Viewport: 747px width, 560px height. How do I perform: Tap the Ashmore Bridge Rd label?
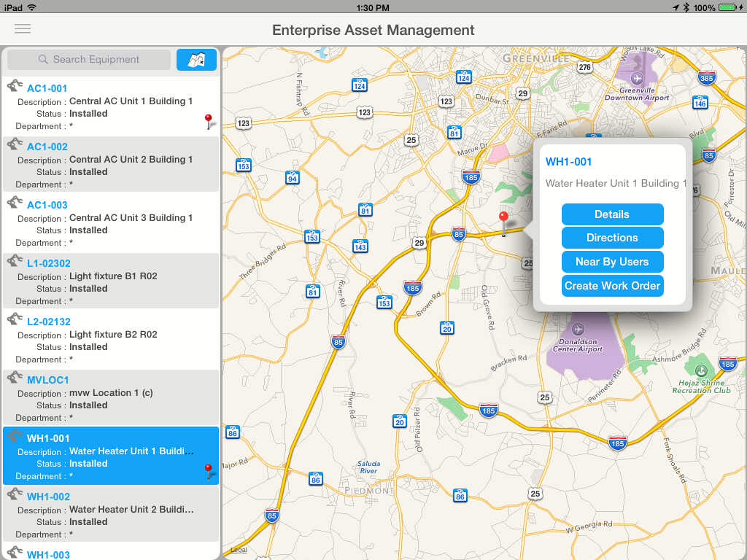[680, 346]
